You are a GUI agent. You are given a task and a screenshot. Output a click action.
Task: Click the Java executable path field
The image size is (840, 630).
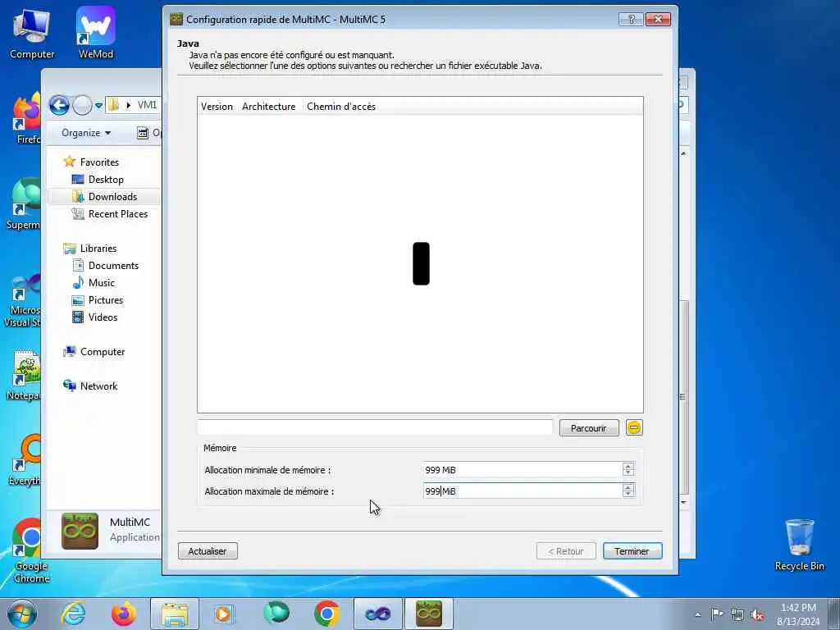375,427
